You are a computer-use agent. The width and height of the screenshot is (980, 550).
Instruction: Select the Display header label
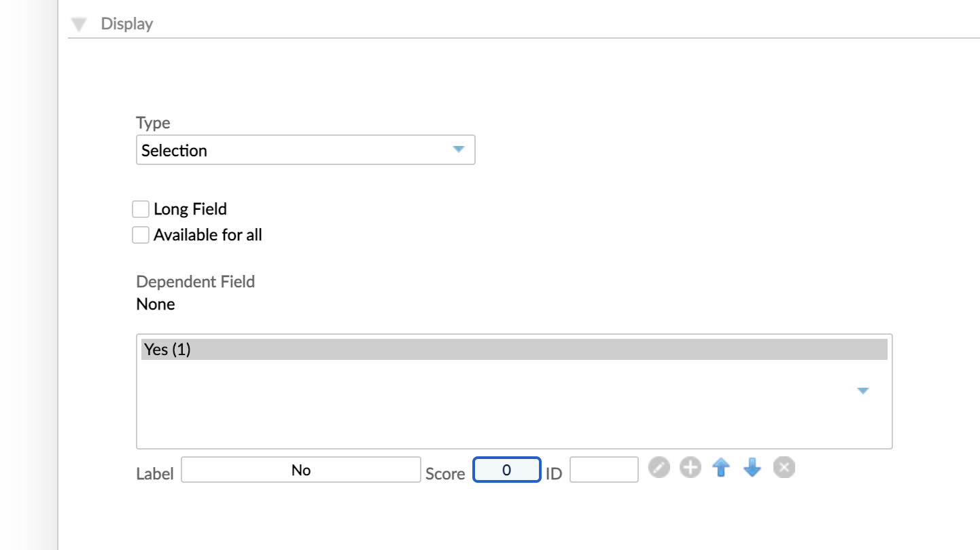[126, 23]
